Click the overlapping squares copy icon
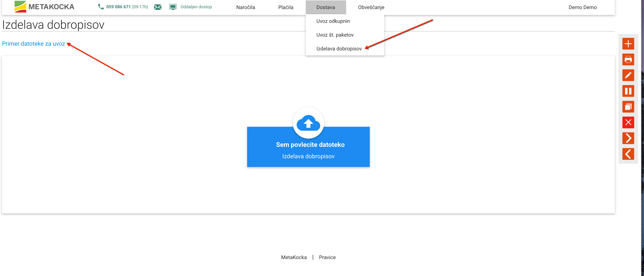This screenshot has height=276, width=644. coord(628,107)
